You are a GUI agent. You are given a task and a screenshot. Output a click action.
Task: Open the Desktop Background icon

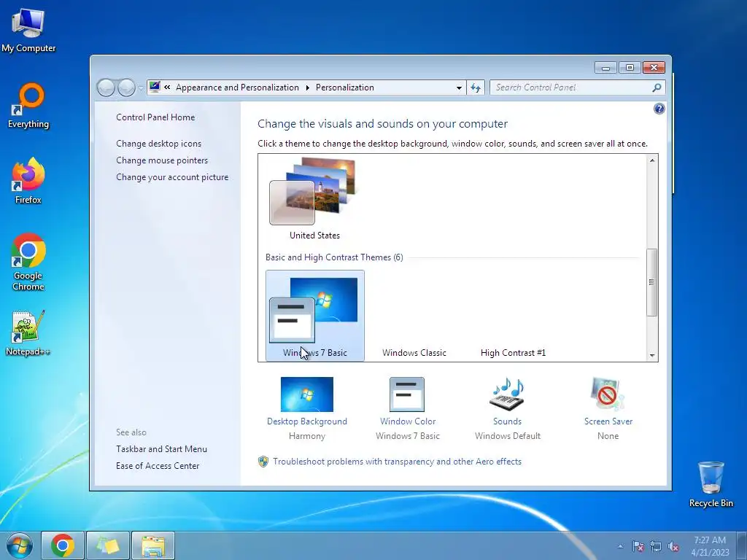307,394
